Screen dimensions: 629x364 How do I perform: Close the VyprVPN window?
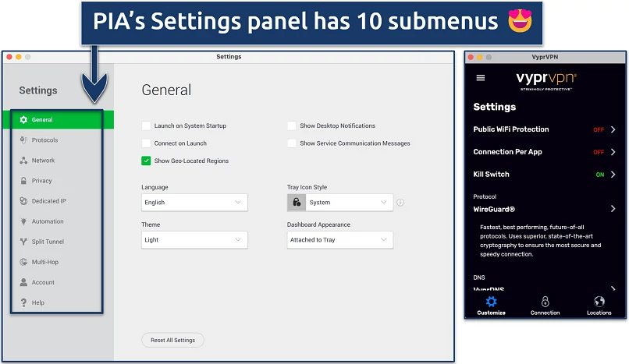coord(471,57)
